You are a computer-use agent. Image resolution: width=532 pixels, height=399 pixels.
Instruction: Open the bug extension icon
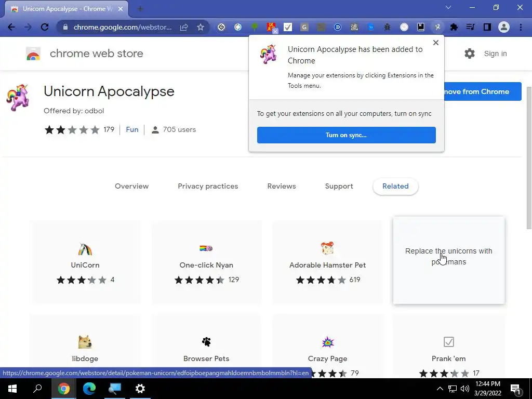click(x=387, y=27)
